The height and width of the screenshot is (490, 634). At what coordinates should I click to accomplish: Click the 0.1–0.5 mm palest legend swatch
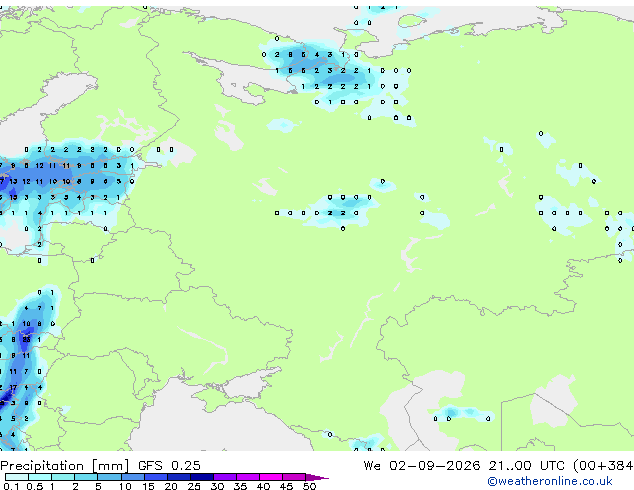point(17,477)
